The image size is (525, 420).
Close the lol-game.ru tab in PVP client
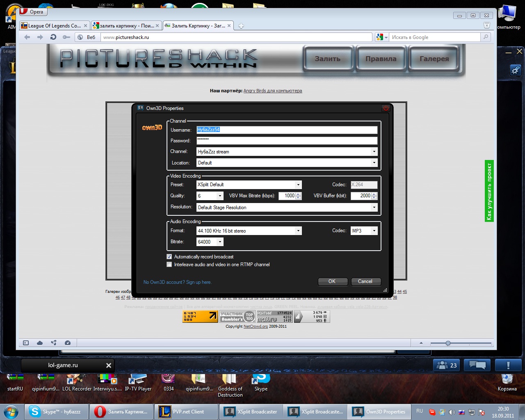click(109, 365)
